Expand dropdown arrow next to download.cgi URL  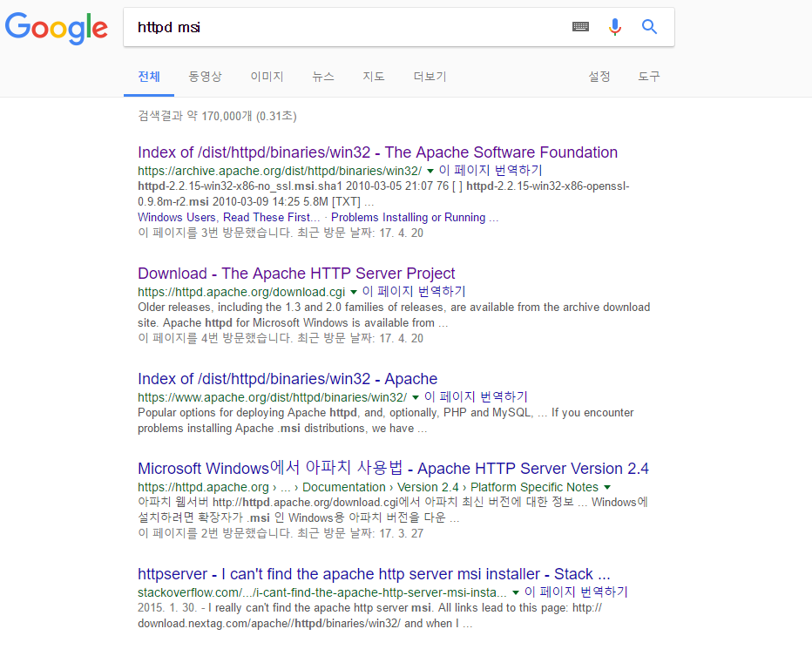coord(354,292)
